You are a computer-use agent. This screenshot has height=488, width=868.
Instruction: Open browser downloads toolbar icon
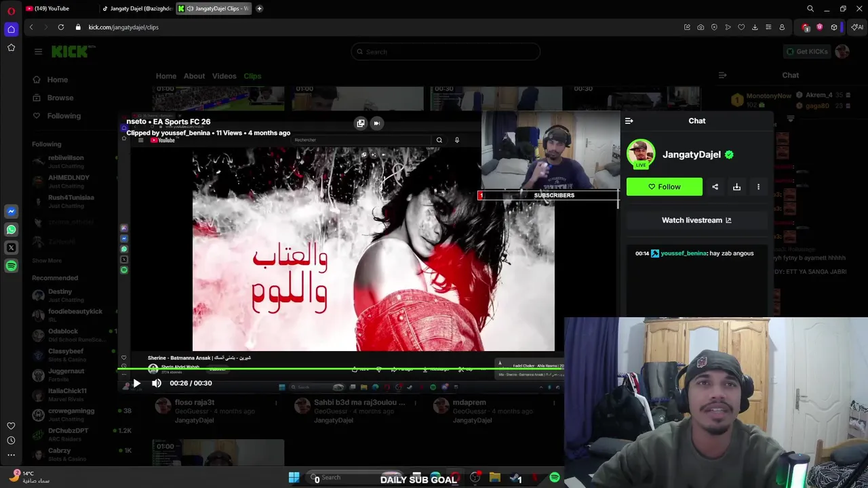pyautogui.click(x=755, y=27)
